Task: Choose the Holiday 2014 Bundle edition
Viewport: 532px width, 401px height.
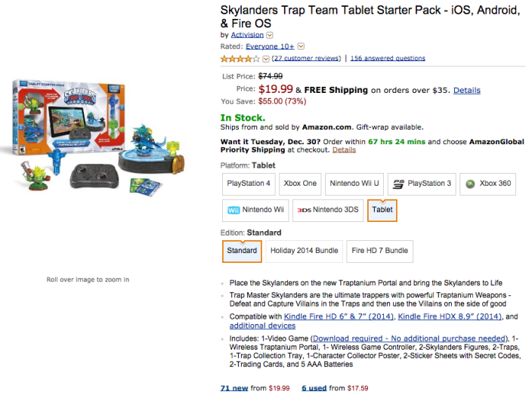Action: coord(304,251)
